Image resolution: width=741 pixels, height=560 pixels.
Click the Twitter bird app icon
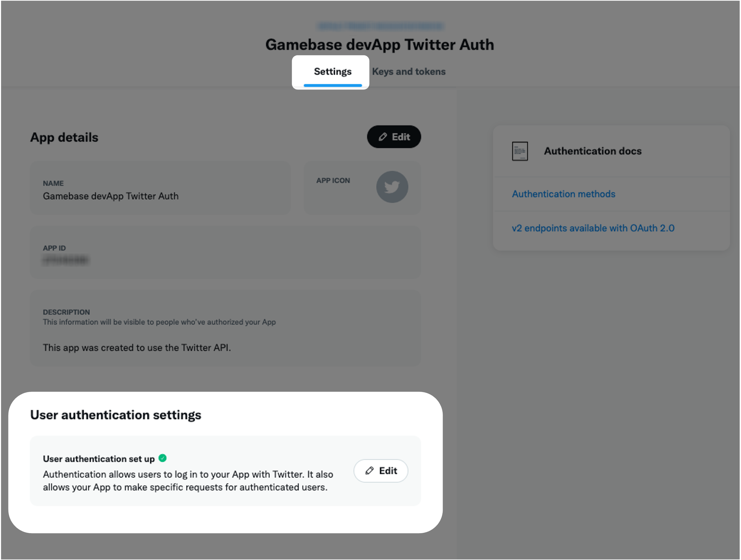pyautogui.click(x=392, y=187)
